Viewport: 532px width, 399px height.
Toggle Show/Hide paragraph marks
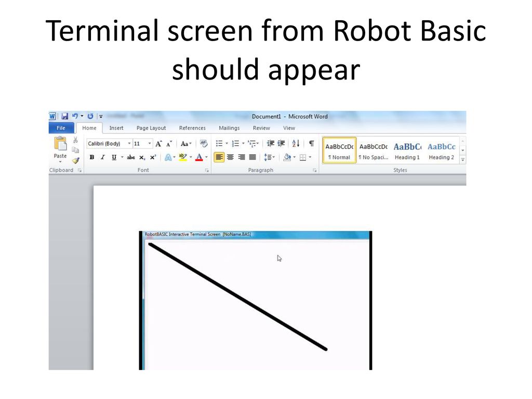311,143
